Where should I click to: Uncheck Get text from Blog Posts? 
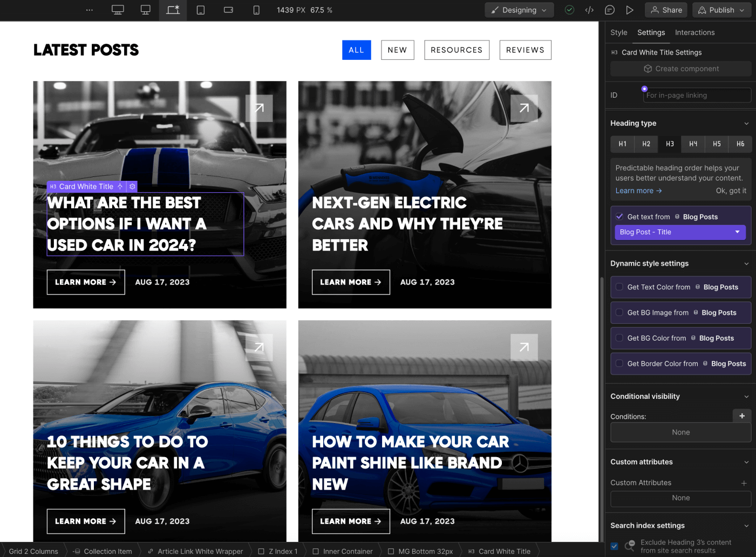pos(619,216)
